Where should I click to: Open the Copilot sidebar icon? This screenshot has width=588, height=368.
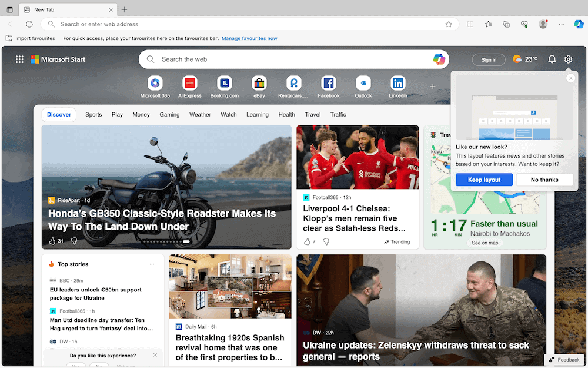(579, 24)
